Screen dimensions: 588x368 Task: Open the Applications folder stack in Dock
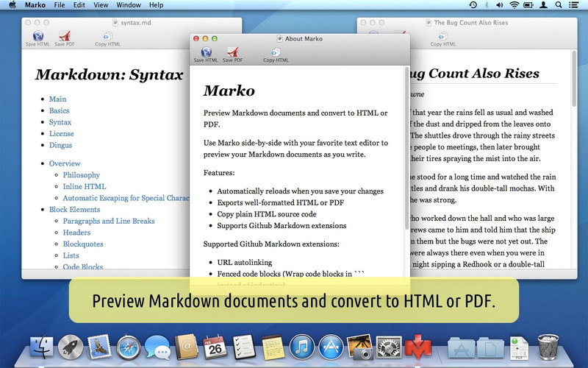[x=461, y=347]
